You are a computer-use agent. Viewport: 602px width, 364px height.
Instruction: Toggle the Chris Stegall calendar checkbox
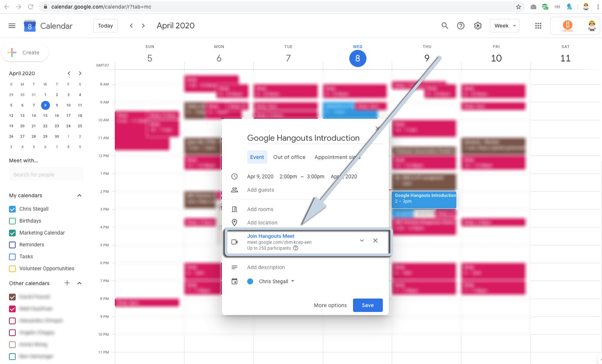12,209
